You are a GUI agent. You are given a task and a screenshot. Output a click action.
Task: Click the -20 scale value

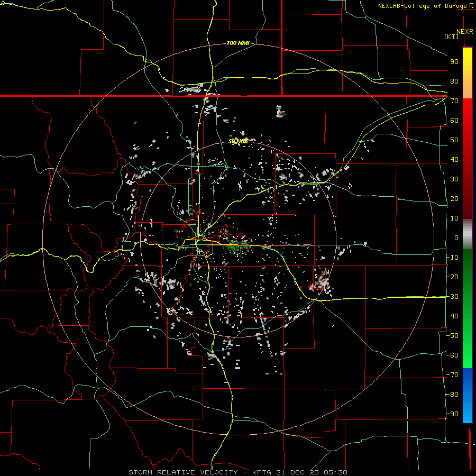(452, 277)
